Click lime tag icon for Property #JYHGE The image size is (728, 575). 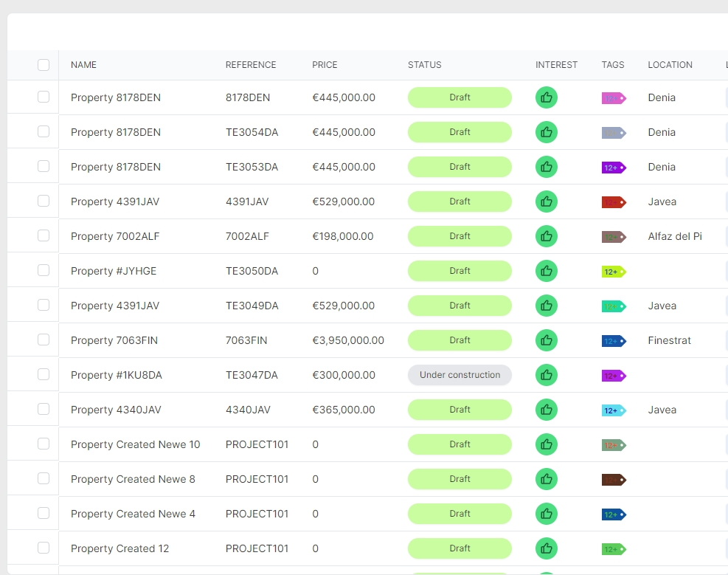tap(613, 272)
